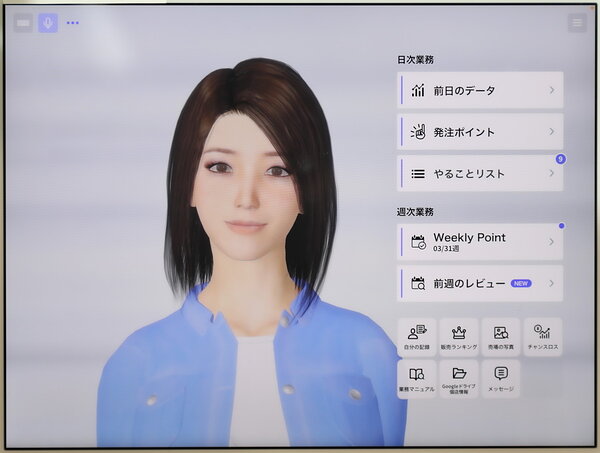Click the NEW badge on 前週のレビュー

[x=521, y=284]
